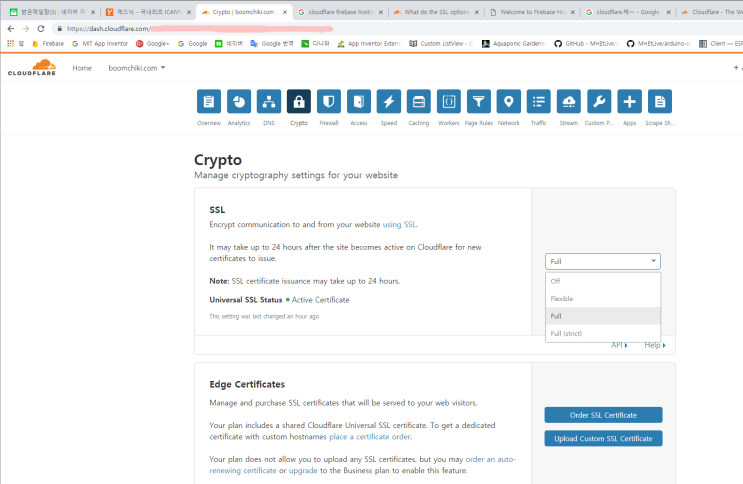Open the Scrape Shield document icon
The width and height of the screenshot is (743, 484).
coord(660,101)
